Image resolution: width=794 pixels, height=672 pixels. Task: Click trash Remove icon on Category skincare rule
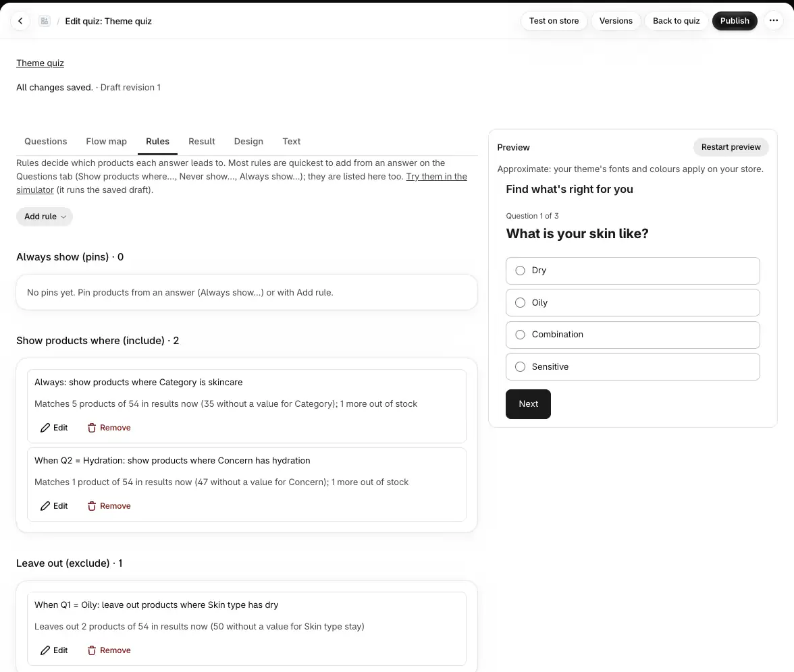[x=92, y=428]
